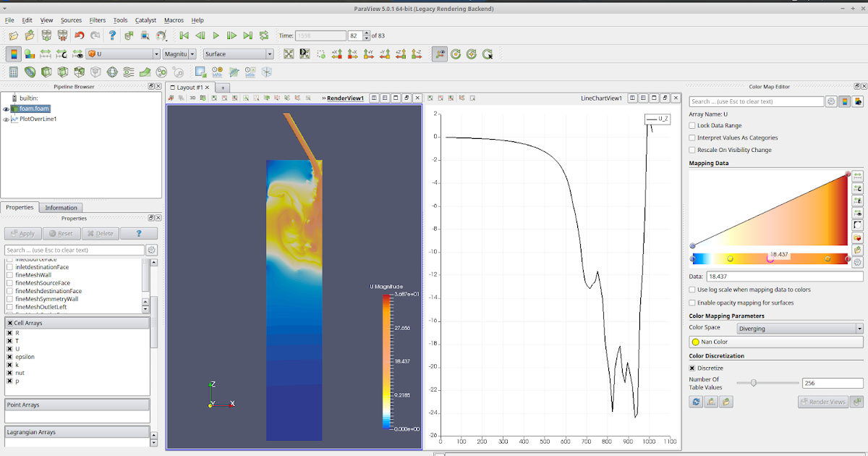Enable the Lock Data Range checkbox
This screenshot has height=456, width=868.
tap(692, 125)
